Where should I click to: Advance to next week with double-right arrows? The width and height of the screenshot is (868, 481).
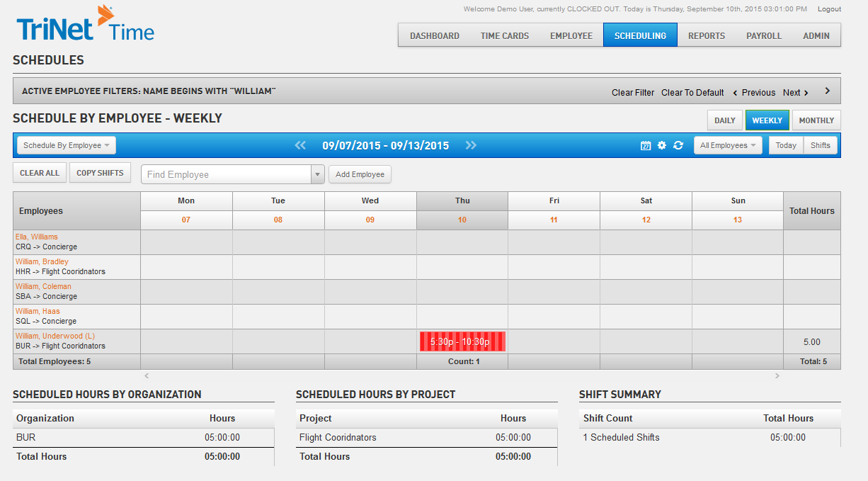(x=471, y=145)
